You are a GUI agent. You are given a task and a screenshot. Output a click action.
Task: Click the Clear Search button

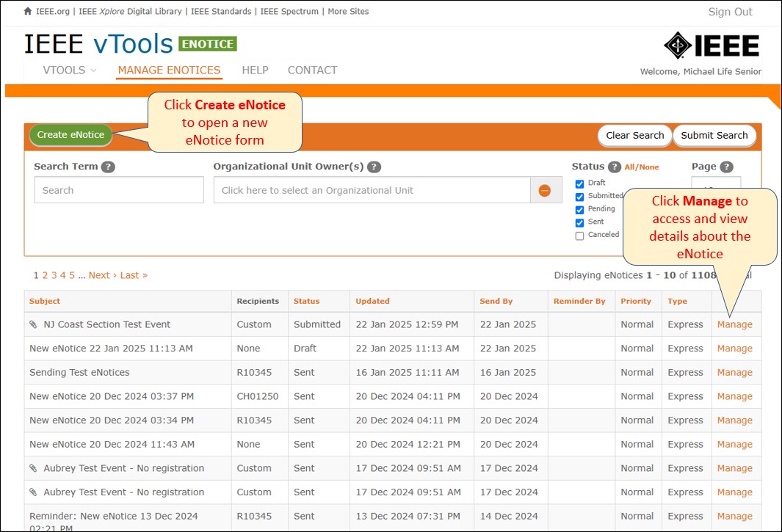point(635,135)
